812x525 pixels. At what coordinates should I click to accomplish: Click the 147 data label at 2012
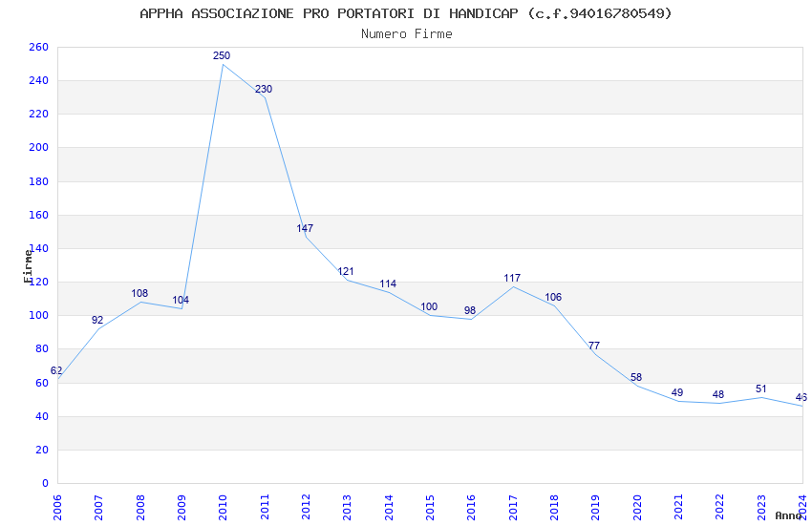tap(305, 228)
